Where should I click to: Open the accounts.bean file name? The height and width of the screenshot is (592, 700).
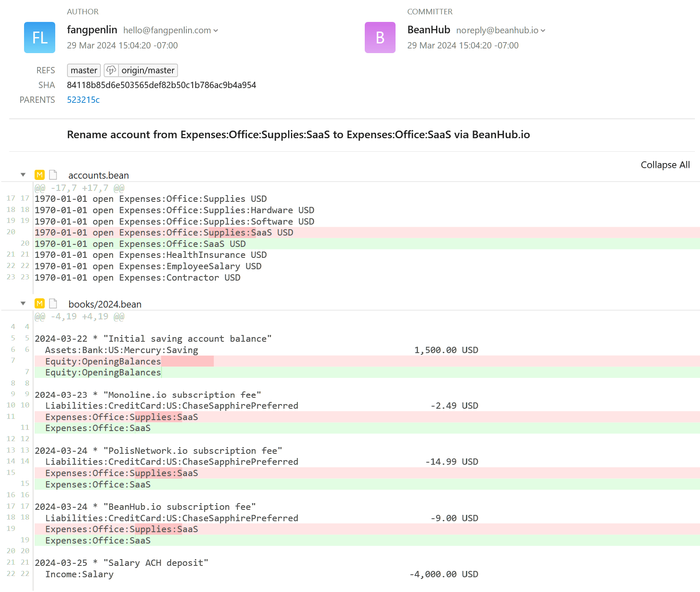pyautogui.click(x=99, y=175)
